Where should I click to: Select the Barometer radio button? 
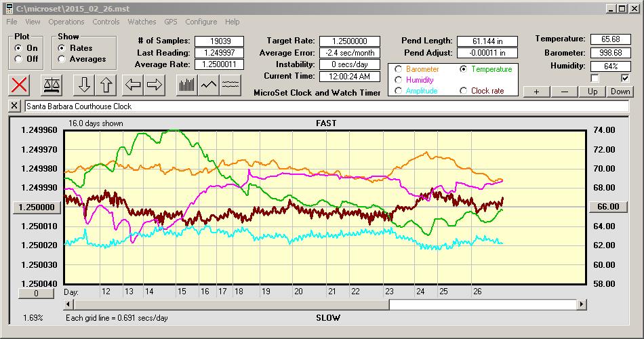coord(398,69)
